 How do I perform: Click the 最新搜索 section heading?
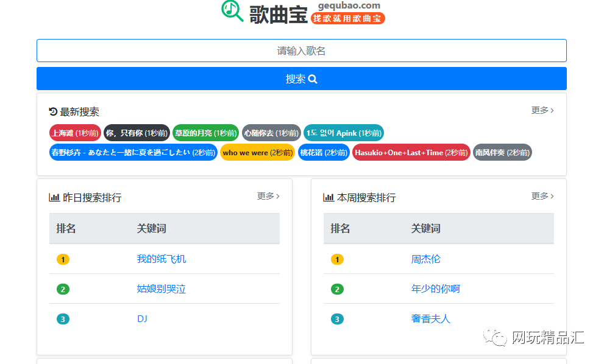79,112
